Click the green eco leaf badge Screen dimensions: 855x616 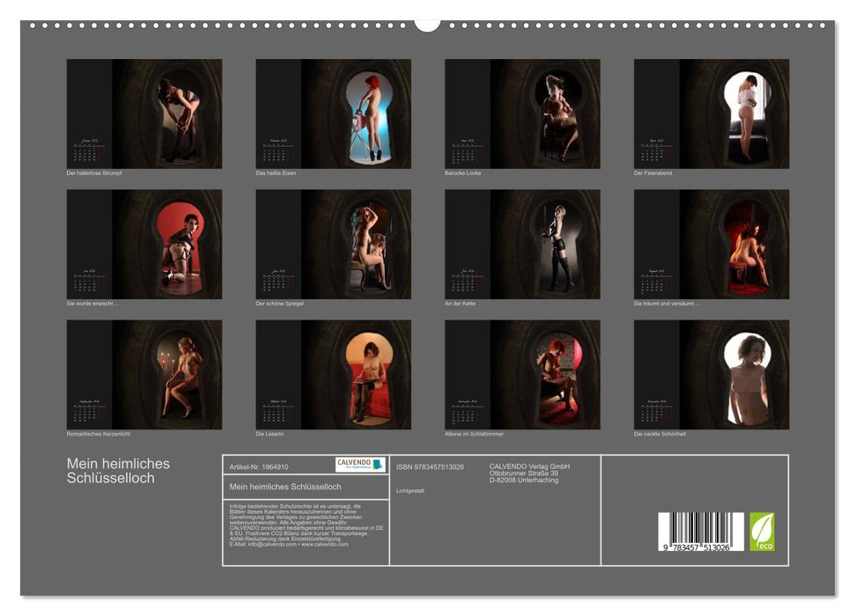click(762, 532)
